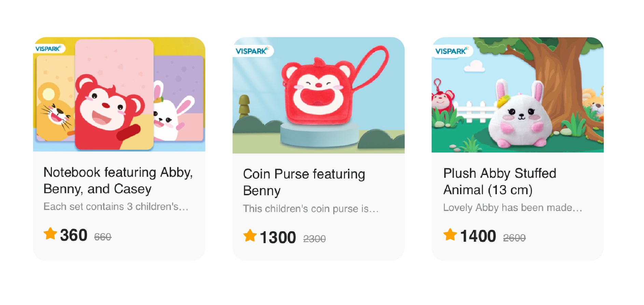The width and height of the screenshot is (644, 305).
Task: Select the 360 points price on the notebook
Action: (74, 235)
